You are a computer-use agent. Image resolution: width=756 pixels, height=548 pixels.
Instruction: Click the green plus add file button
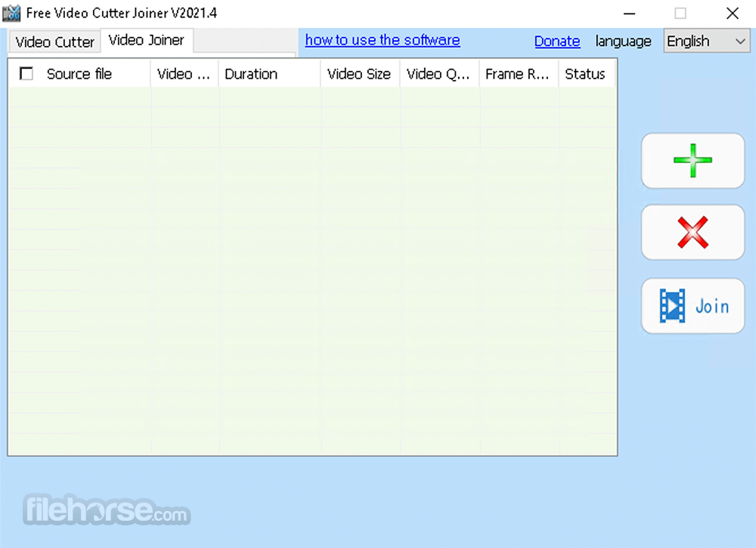[x=692, y=161]
